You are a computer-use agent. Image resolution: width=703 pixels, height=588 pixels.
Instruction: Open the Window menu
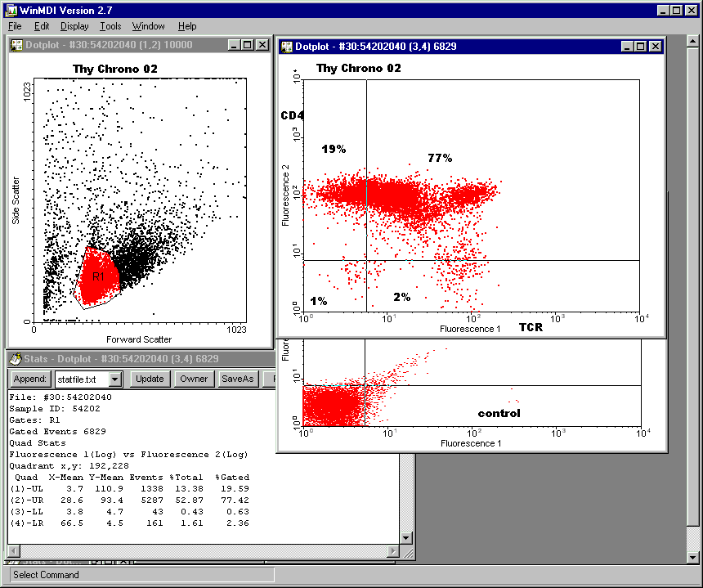pos(148,26)
